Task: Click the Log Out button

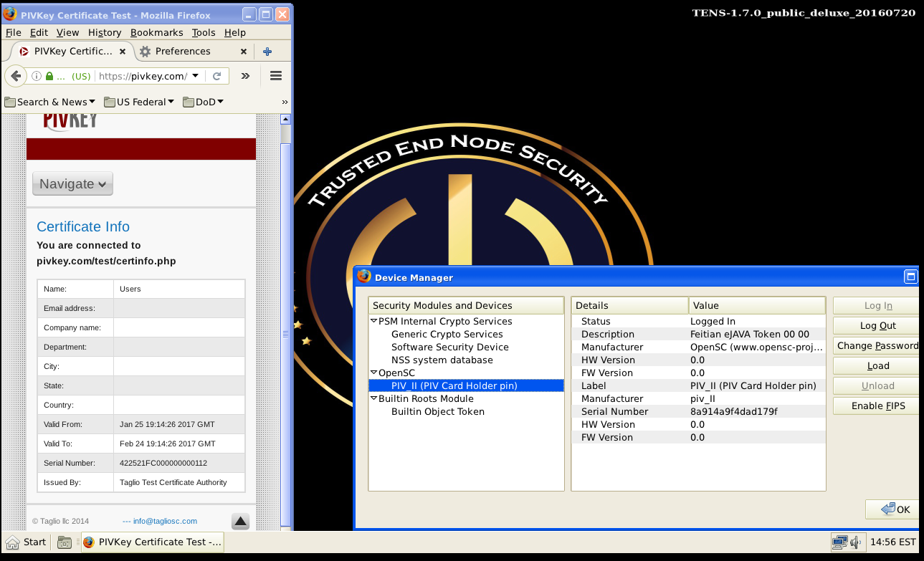Action: click(x=877, y=326)
